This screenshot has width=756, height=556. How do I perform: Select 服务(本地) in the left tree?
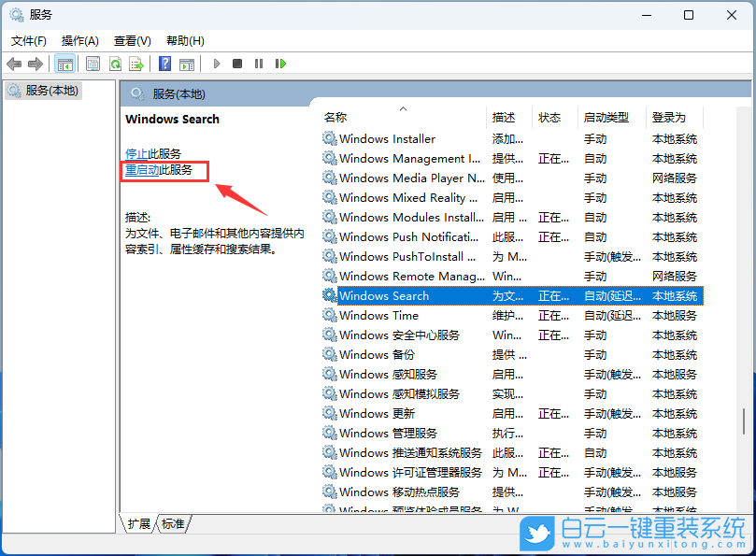point(51,90)
